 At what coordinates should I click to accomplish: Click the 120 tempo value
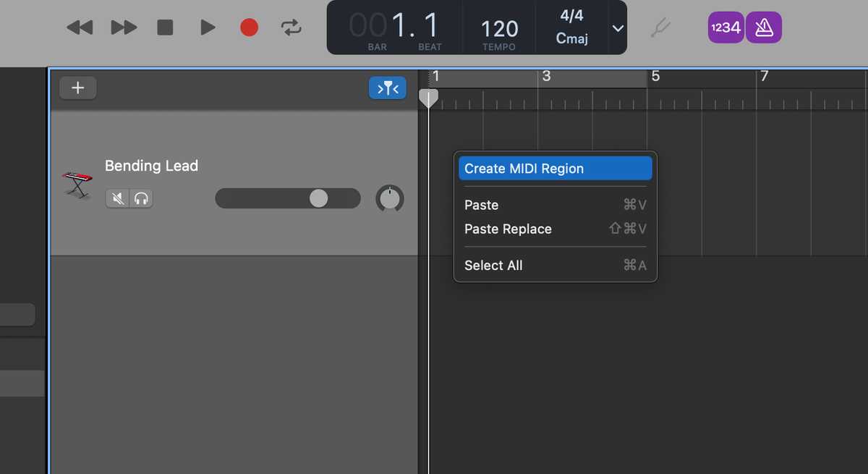(x=499, y=29)
